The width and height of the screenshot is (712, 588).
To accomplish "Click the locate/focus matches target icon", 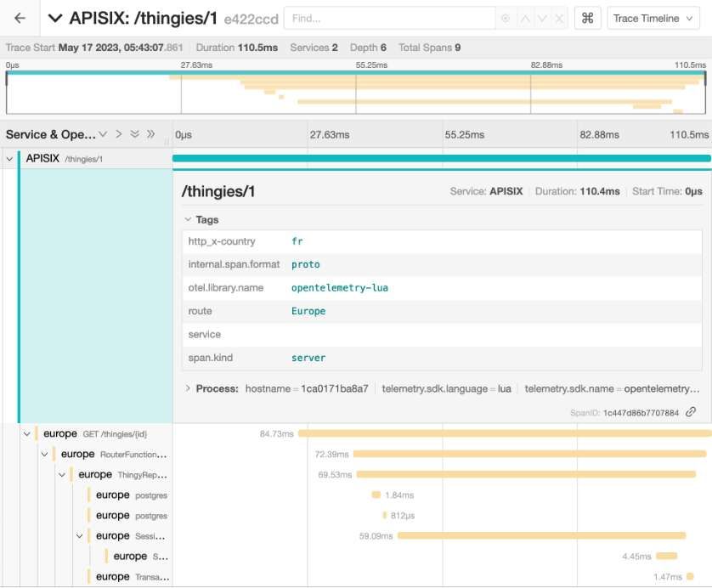I will (506, 18).
